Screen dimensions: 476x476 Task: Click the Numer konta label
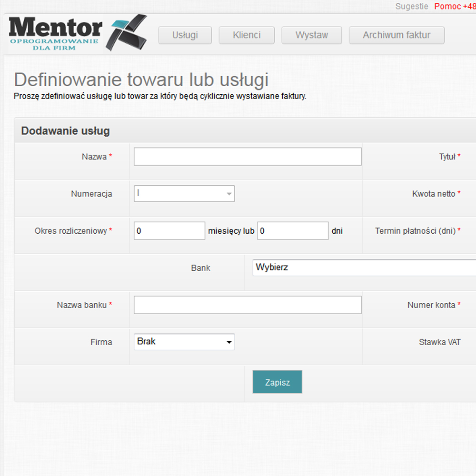(431, 305)
